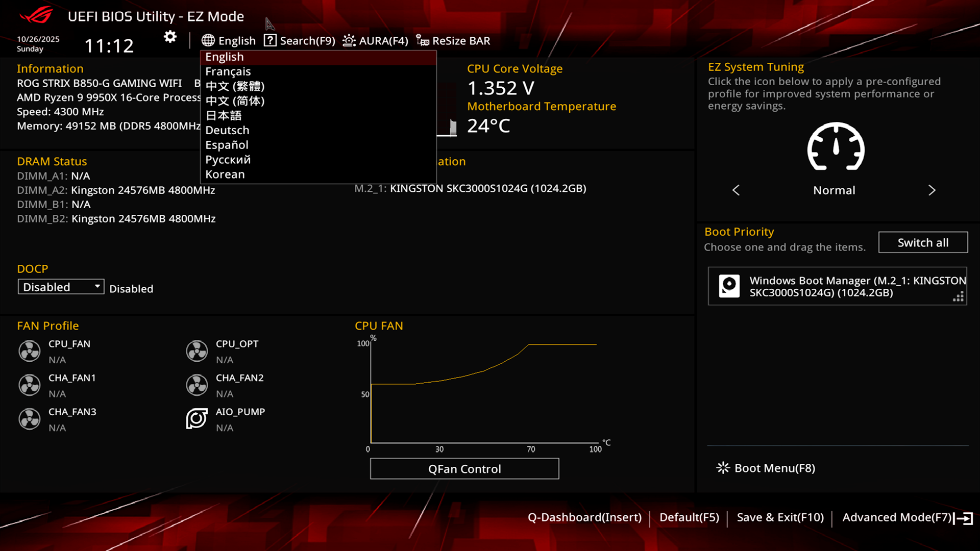The height and width of the screenshot is (551, 980).
Task: Click the EZ System Tuning gauge icon
Action: click(836, 147)
